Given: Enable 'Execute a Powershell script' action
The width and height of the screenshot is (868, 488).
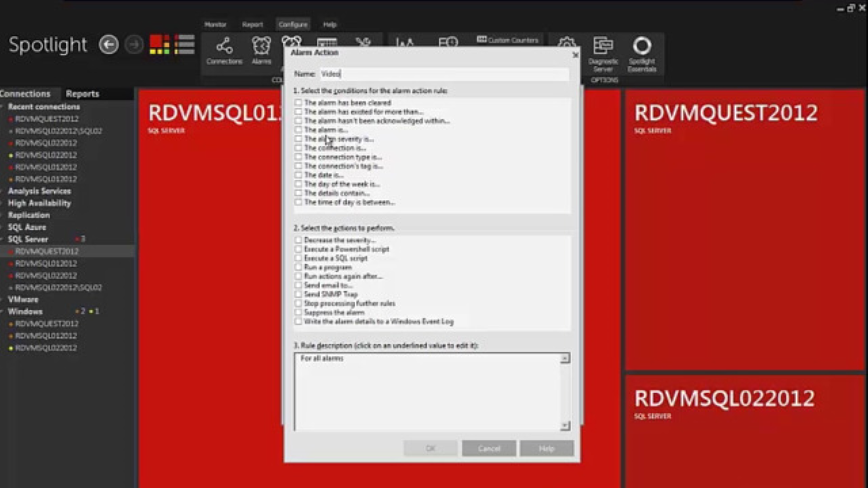Looking at the screenshot, I should (x=298, y=249).
